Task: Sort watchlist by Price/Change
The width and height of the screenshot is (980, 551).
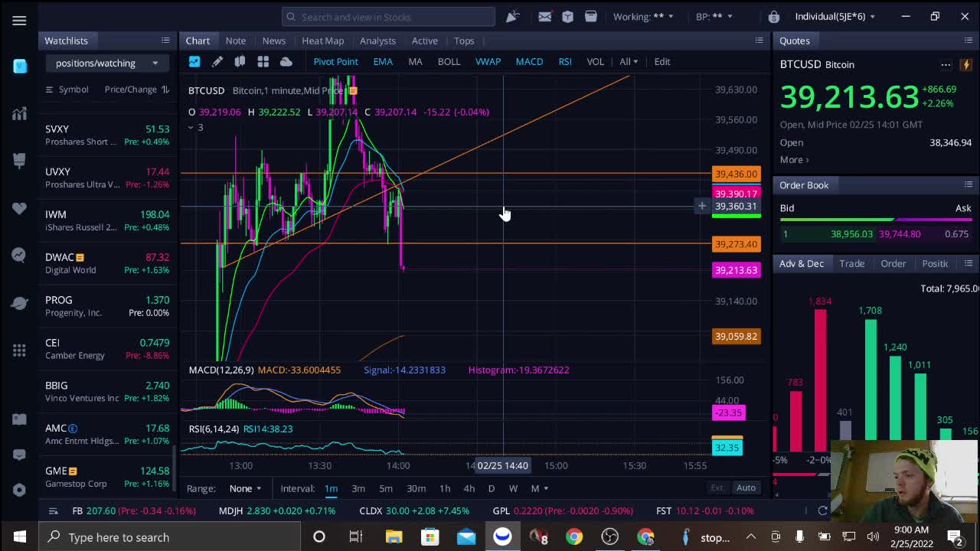Action: click(136, 90)
